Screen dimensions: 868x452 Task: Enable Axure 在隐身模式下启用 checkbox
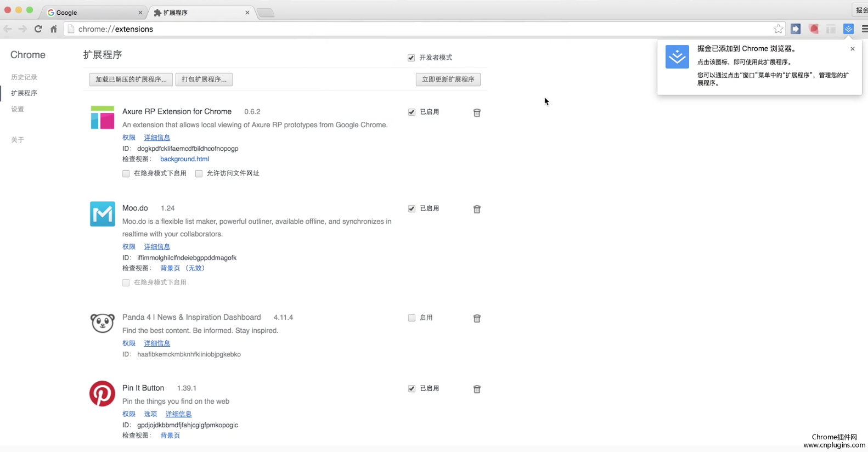[x=126, y=173]
